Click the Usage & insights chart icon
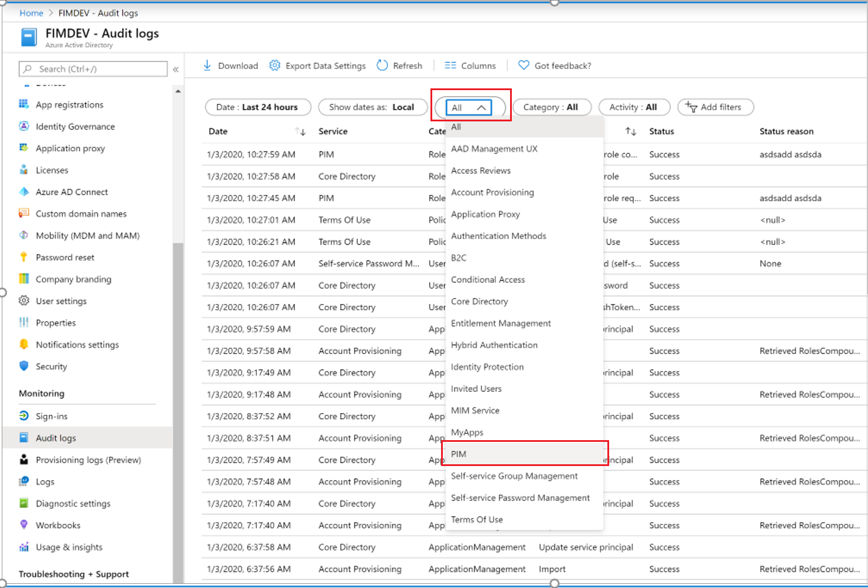Viewport: 868px width, 588px height. tap(24, 547)
